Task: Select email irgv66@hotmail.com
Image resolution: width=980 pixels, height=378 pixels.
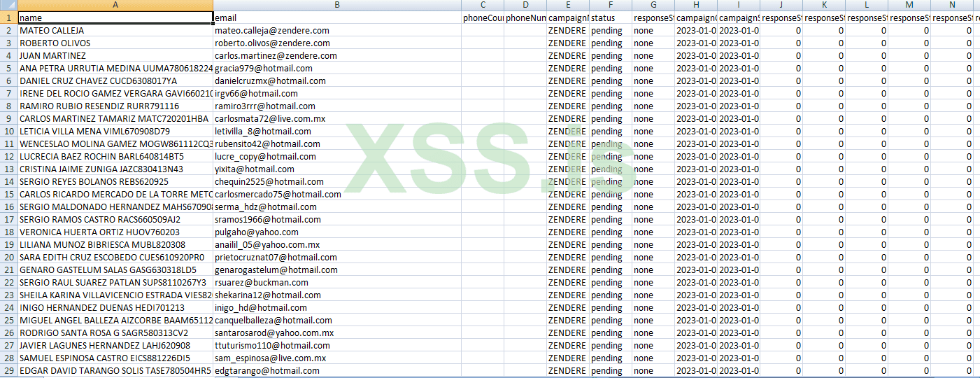Action: [x=337, y=93]
